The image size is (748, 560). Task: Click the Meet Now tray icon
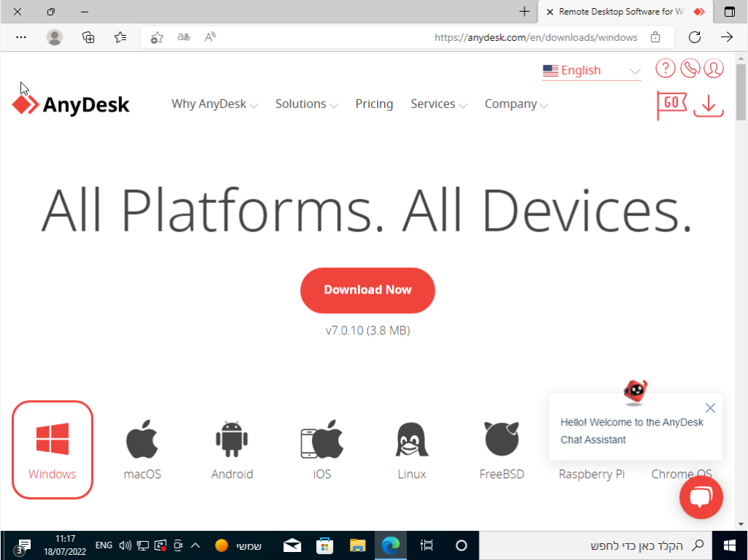178,545
